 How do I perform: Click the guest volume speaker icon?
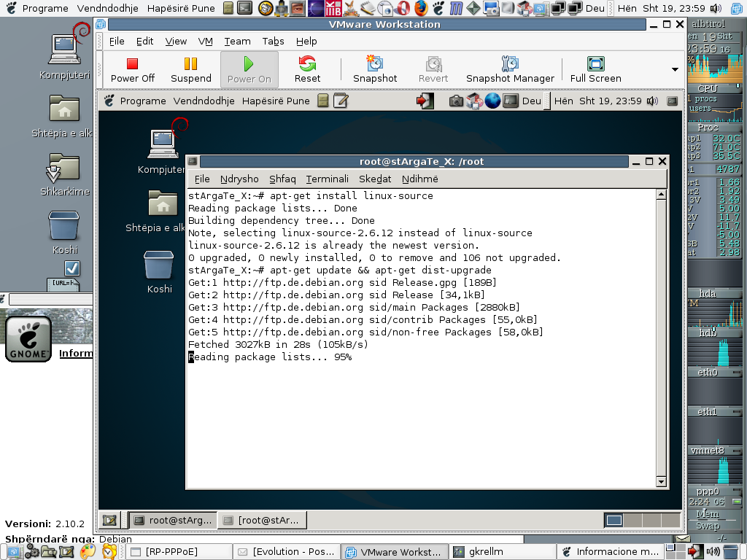click(x=652, y=101)
